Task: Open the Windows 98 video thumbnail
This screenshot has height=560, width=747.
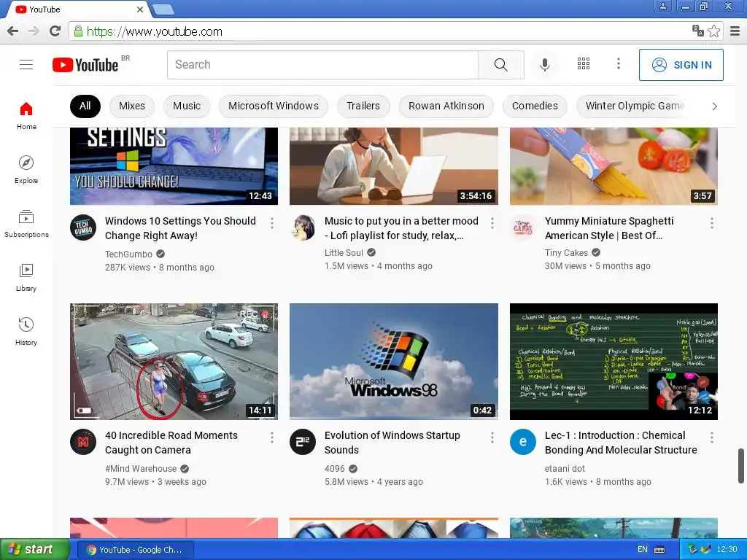Action: click(394, 362)
